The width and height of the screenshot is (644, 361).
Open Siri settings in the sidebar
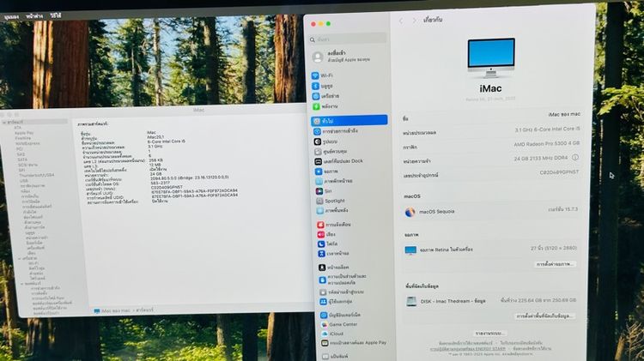(324, 191)
